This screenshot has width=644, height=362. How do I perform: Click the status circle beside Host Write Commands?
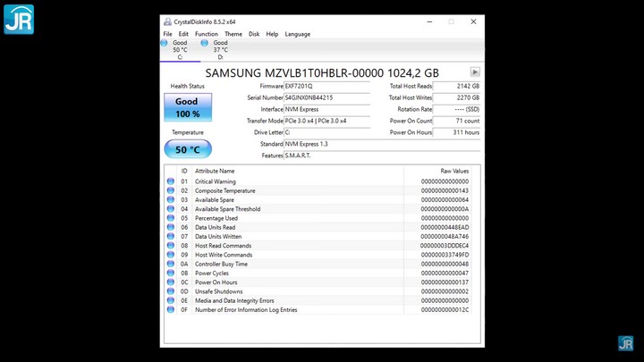click(171, 255)
